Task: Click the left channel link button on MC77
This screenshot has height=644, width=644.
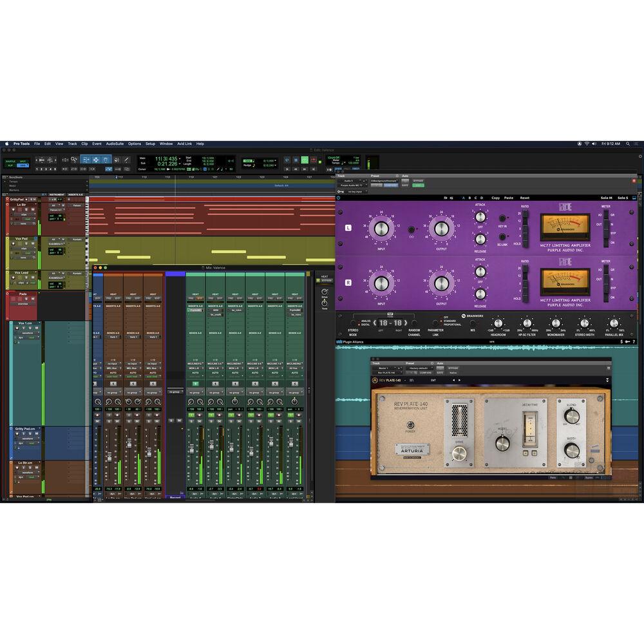Action: tap(411, 230)
